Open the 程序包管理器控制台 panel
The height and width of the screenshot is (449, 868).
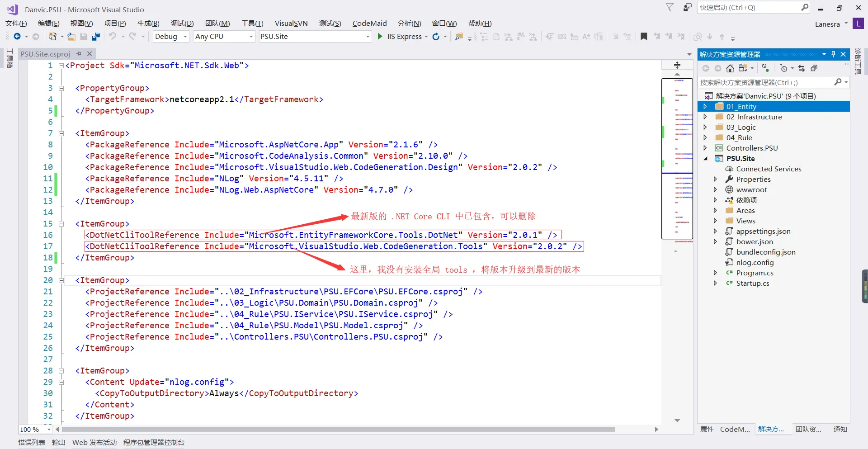154,443
